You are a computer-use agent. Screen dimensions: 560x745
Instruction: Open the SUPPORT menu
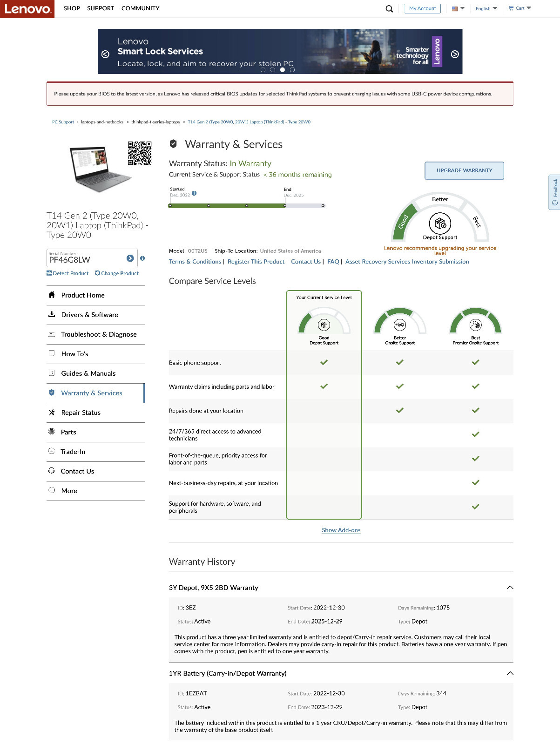(101, 8)
